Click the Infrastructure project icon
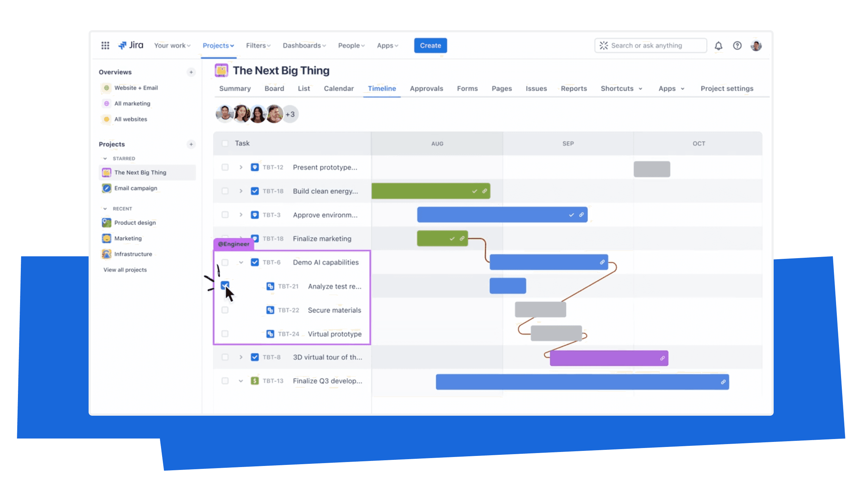This screenshot has height=499, width=868. pyautogui.click(x=107, y=254)
